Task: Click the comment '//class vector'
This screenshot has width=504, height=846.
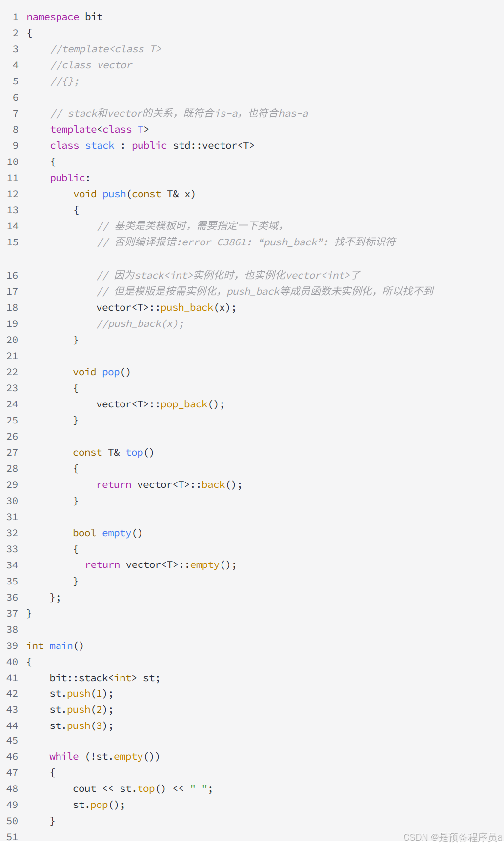Action: pyautogui.click(x=91, y=65)
